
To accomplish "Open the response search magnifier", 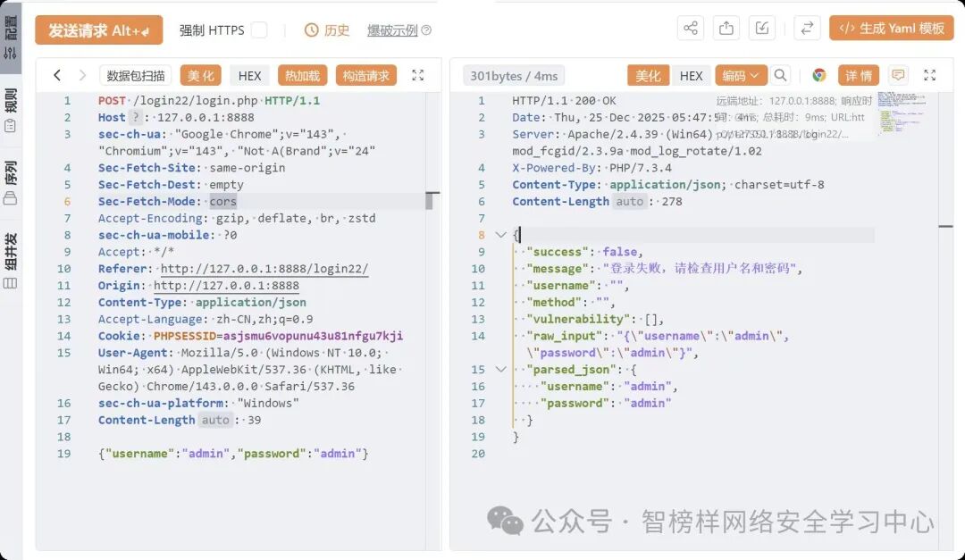I will pos(780,75).
